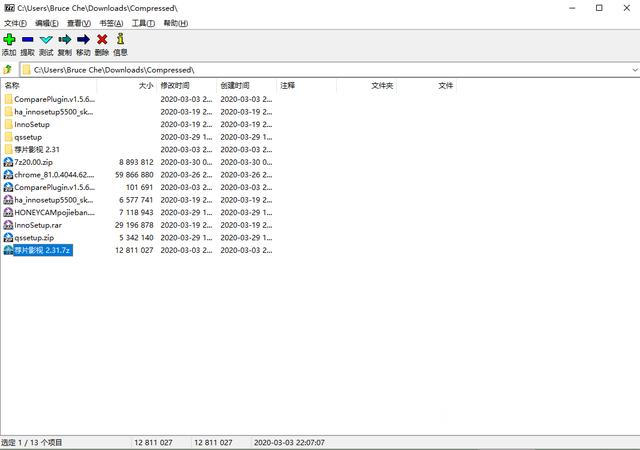Screen dimensions: 640x450
Task: Open the Bookmarks (书签) menu
Action: pyautogui.click(x=112, y=23)
